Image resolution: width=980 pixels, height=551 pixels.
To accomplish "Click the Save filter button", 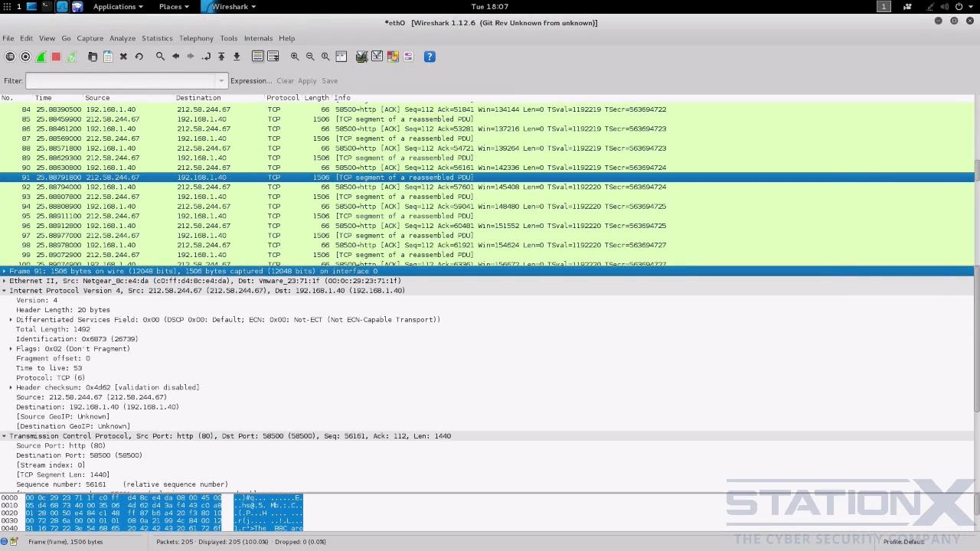I will click(329, 80).
